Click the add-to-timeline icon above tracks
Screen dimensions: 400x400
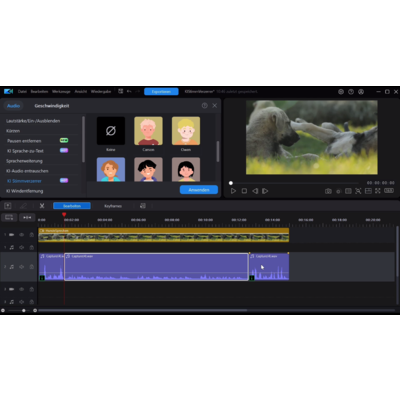(8, 206)
